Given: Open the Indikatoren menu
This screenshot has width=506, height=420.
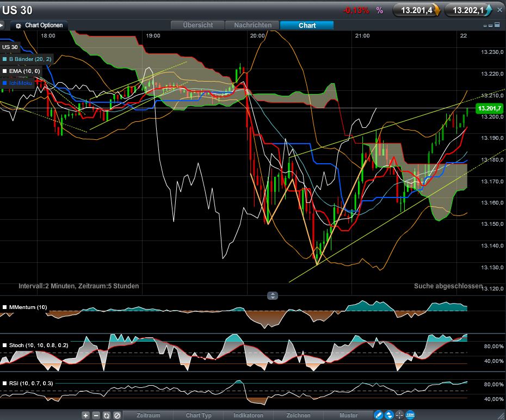Looking at the screenshot, I should (x=249, y=416).
